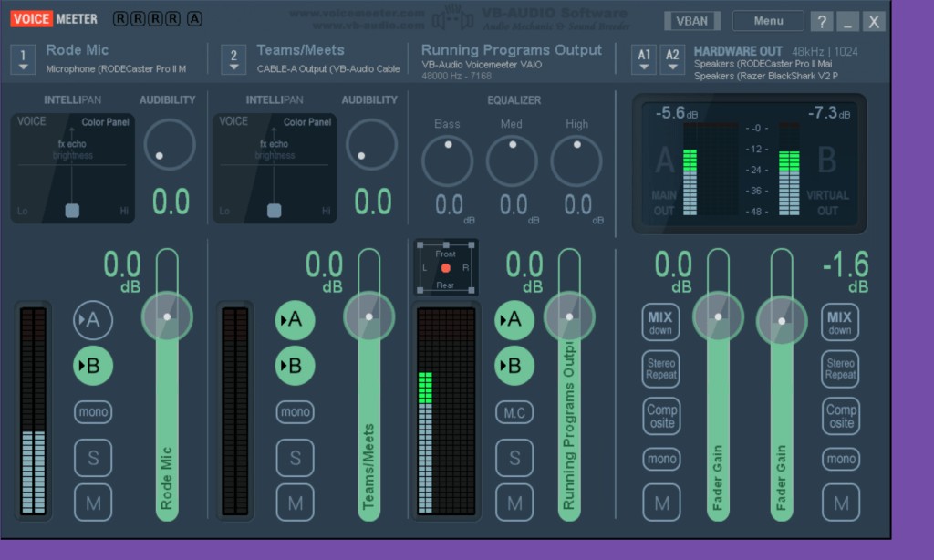Toggle the A bus button on Rode Mic strip

pos(93,320)
